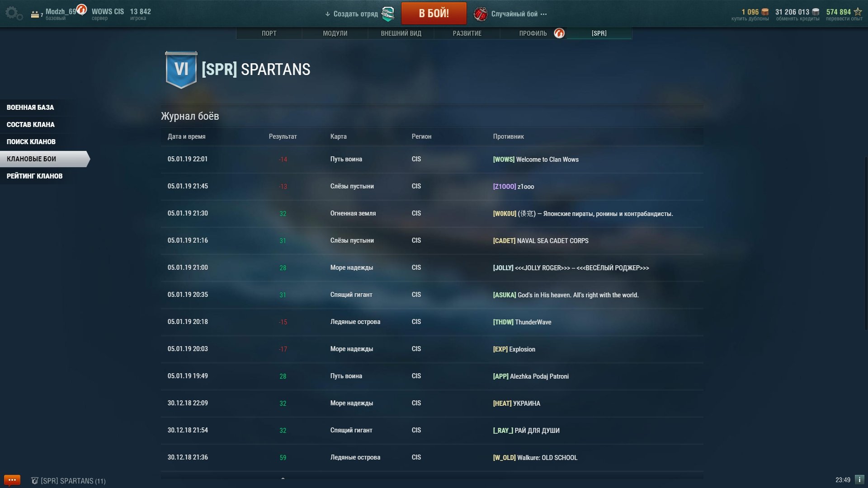
Task: Click the division emblem icon
Action: [388, 14]
